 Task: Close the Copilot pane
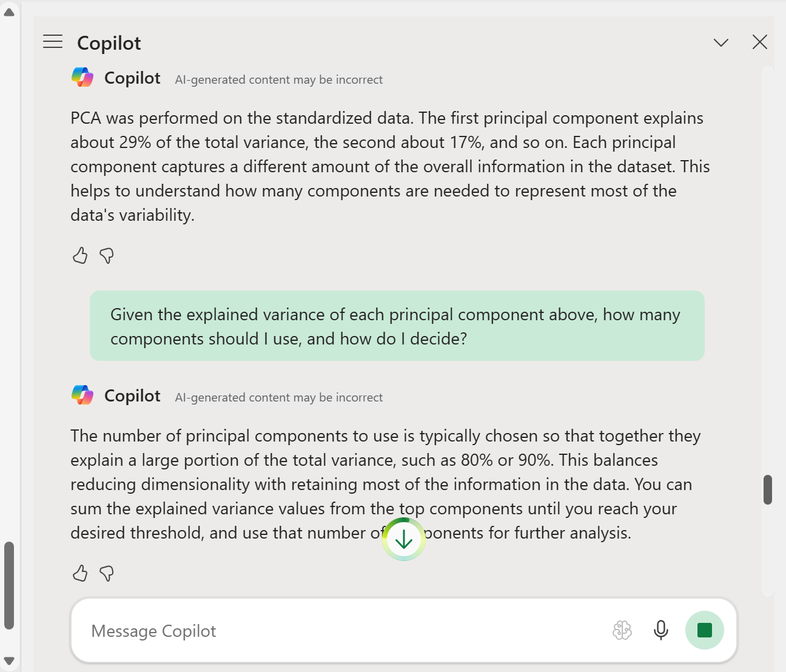pyautogui.click(x=759, y=42)
